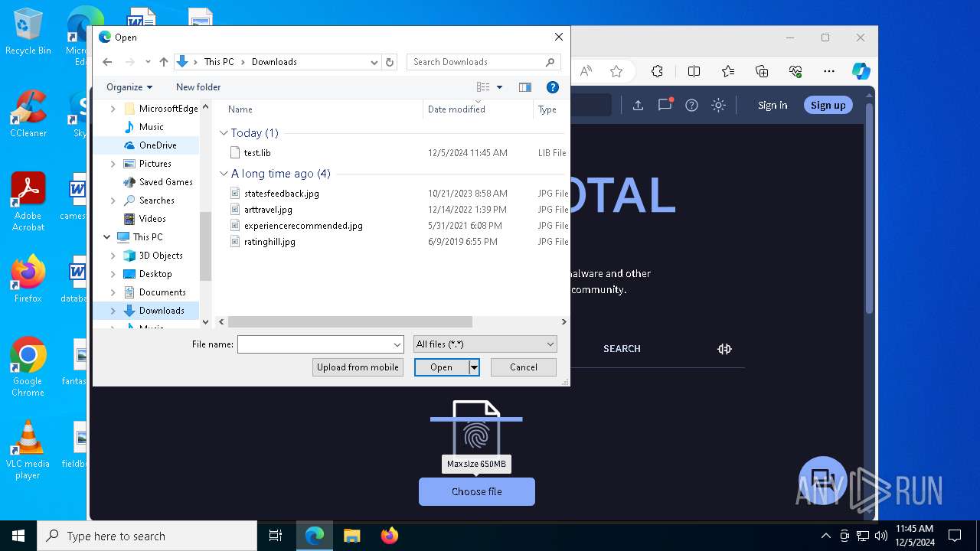Expand the Pictures tree node
This screenshot has width=980, height=551.
coord(113,164)
